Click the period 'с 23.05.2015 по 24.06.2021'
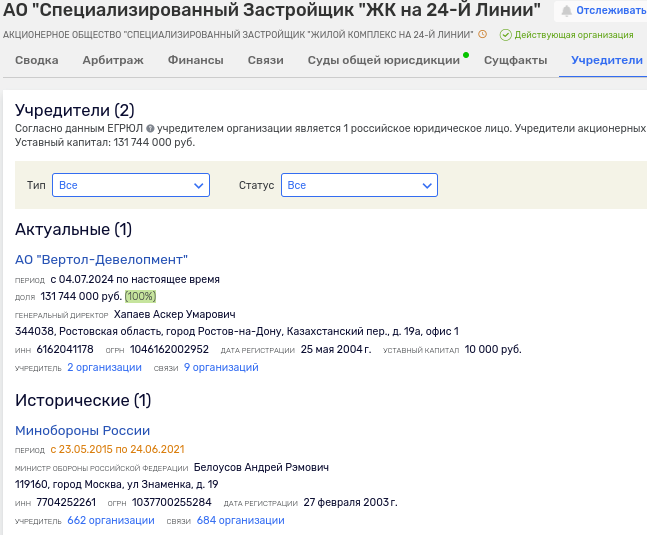 tap(117, 449)
